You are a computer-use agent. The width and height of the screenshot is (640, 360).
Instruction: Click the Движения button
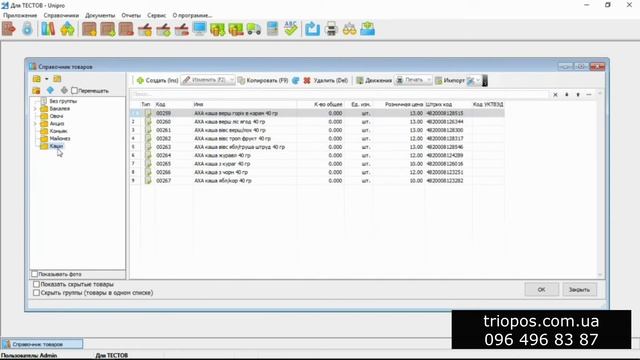(374, 80)
